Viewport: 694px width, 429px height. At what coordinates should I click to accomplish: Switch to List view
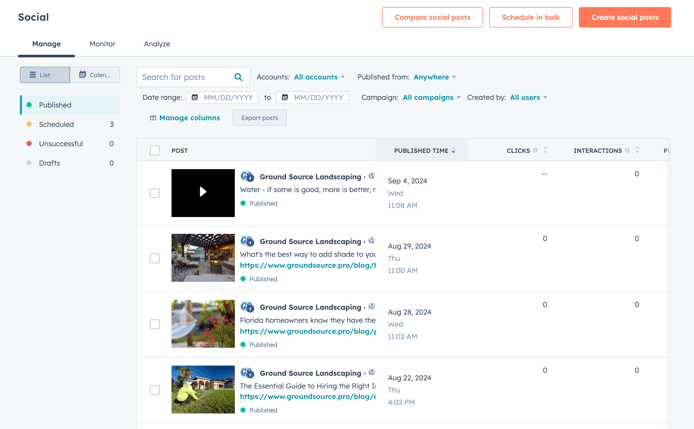45,75
